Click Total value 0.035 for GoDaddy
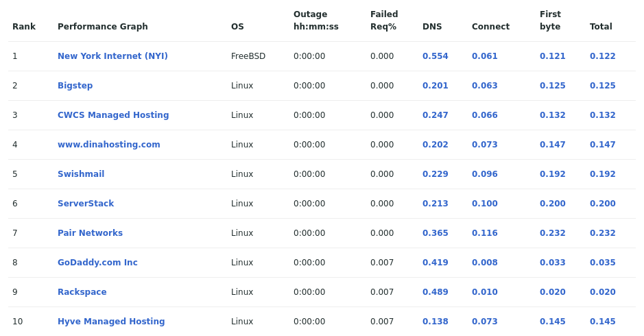Image resolution: width=644 pixels, height=336 pixels. [x=603, y=263]
